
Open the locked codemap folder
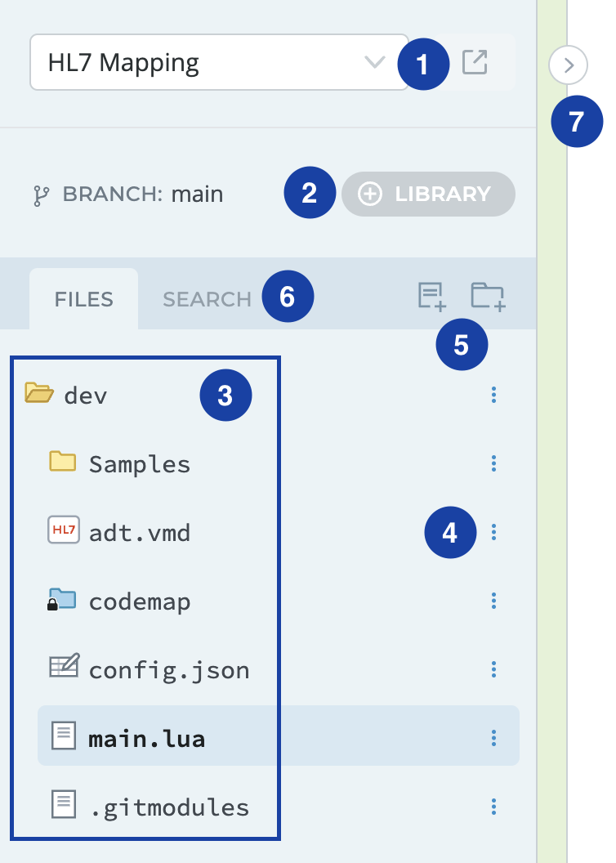[x=139, y=601]
